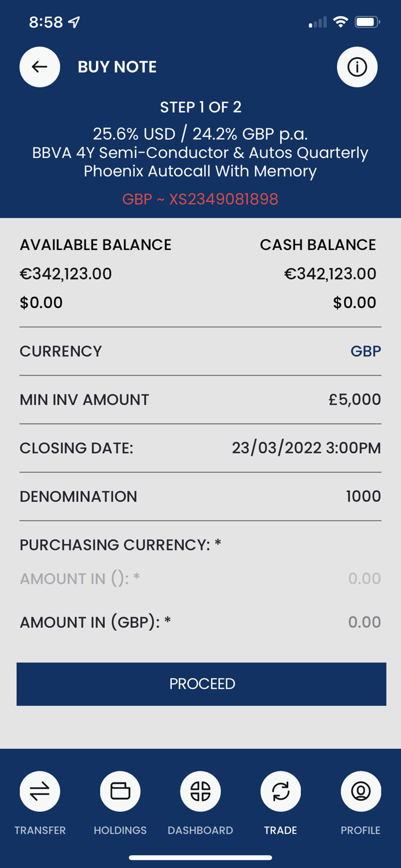This screenshot has height=868, width=401.
Task: Tap the Wi-Fi status icon
Action: tap(340, 21)
